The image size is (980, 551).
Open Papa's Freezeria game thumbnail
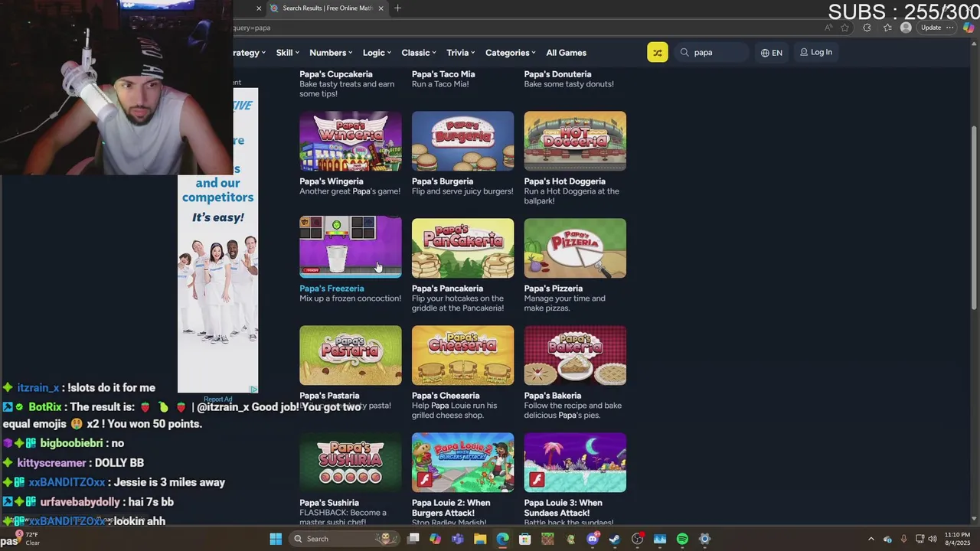(351, 246)
